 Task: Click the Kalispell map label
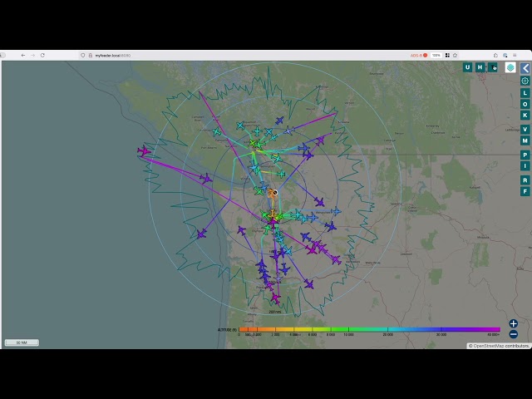[475, 187]
